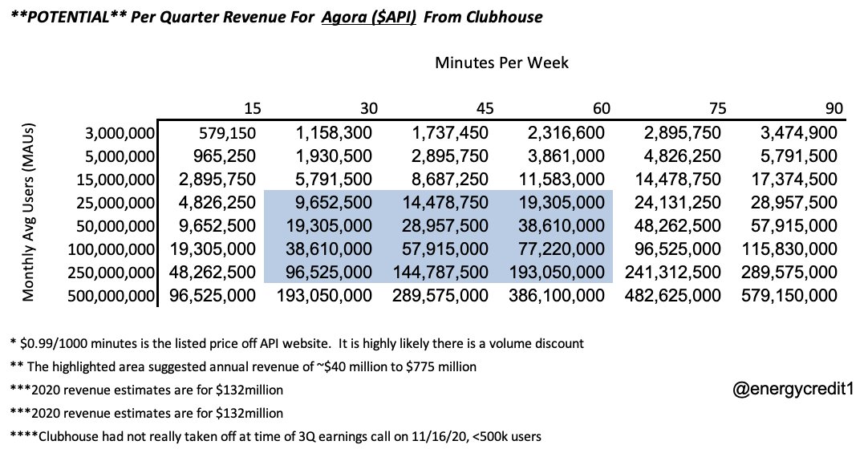Click row label 5,000,000
The width and height of the screenshot is (868, 457).
click(x=120, y=156)
